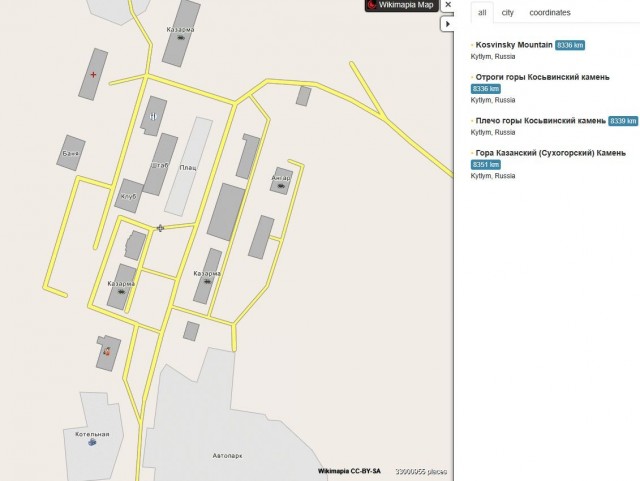Viewport: 640px width, 481px height.
Task: Select the Плац parade ground area
Action: pyautogui.click(x=188, y=167)
